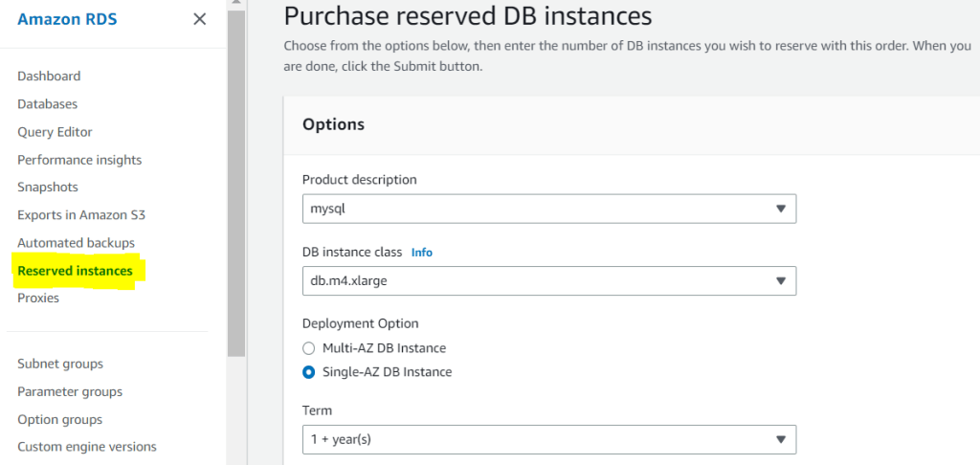
Task: Open Automated backups page
Action: click(x=76, y=243)
